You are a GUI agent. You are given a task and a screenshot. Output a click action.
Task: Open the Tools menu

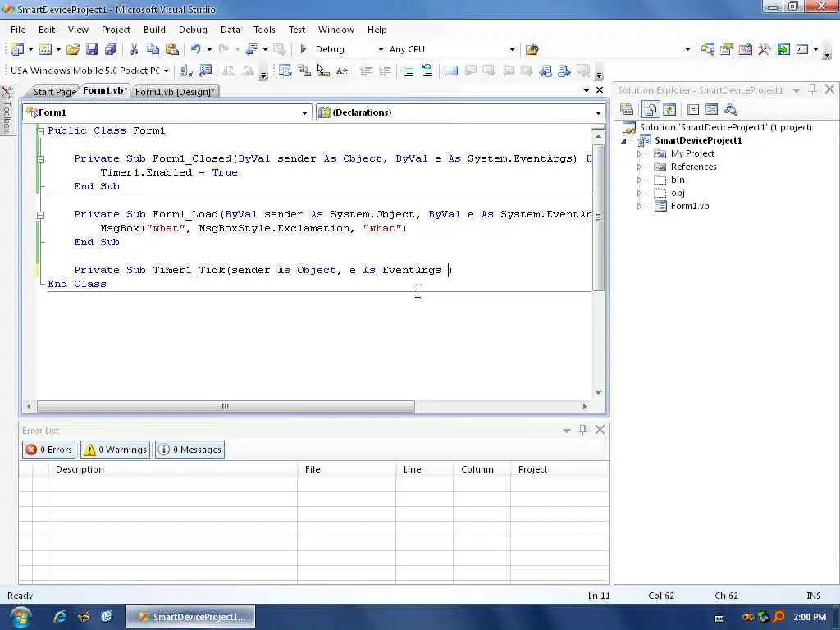tap(264, 30)
